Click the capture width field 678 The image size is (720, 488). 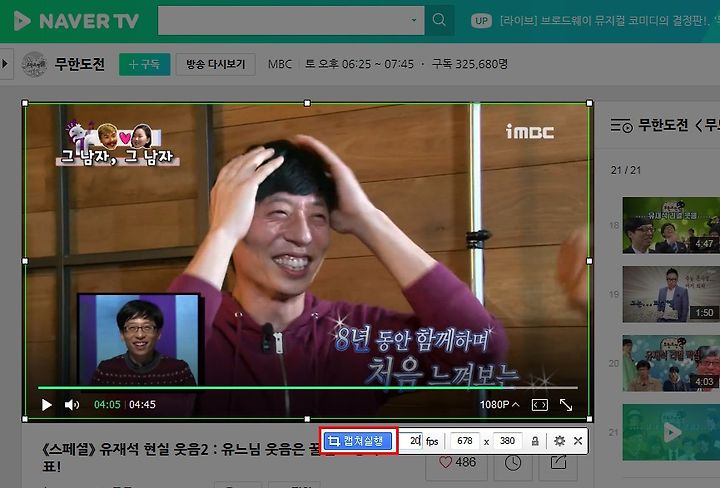click(465, 441)
